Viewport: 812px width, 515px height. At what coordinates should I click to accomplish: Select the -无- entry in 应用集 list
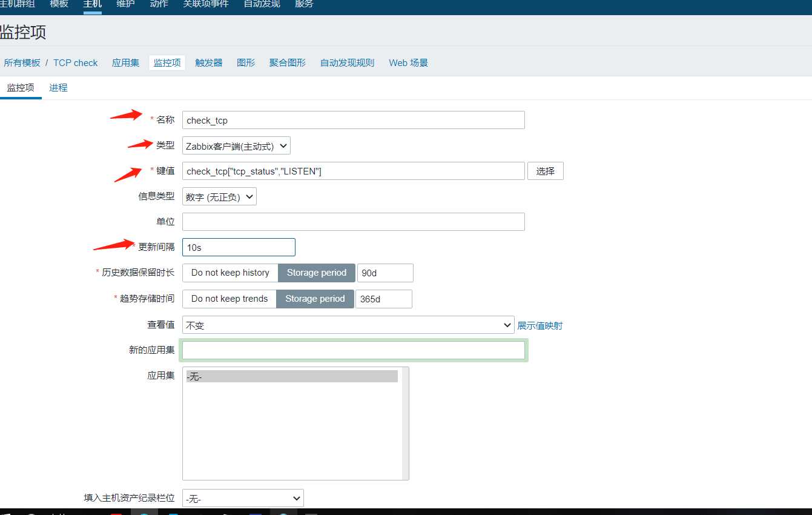(x=292, y=376)
